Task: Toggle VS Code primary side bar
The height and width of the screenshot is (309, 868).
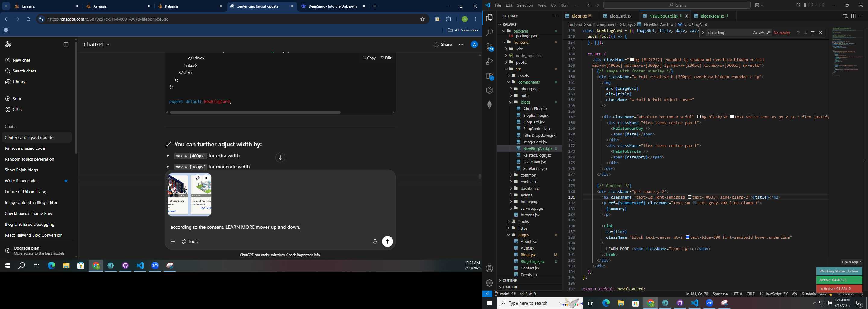Action: coord(806,5)
